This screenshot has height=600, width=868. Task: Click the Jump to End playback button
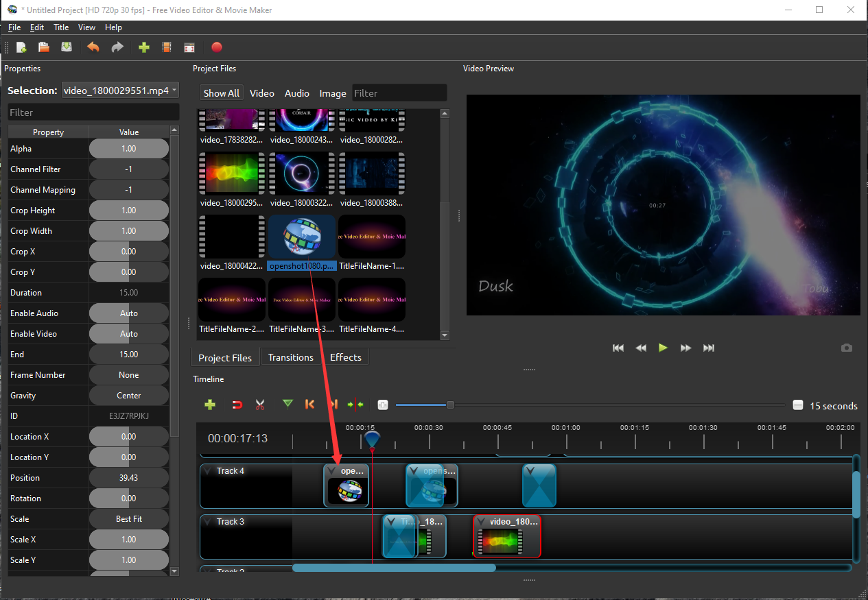tap(709, 348)
